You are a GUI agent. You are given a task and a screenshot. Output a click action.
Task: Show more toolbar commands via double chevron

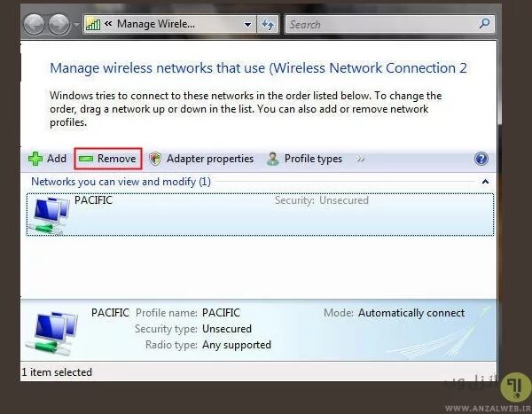(x=361, y=160)
